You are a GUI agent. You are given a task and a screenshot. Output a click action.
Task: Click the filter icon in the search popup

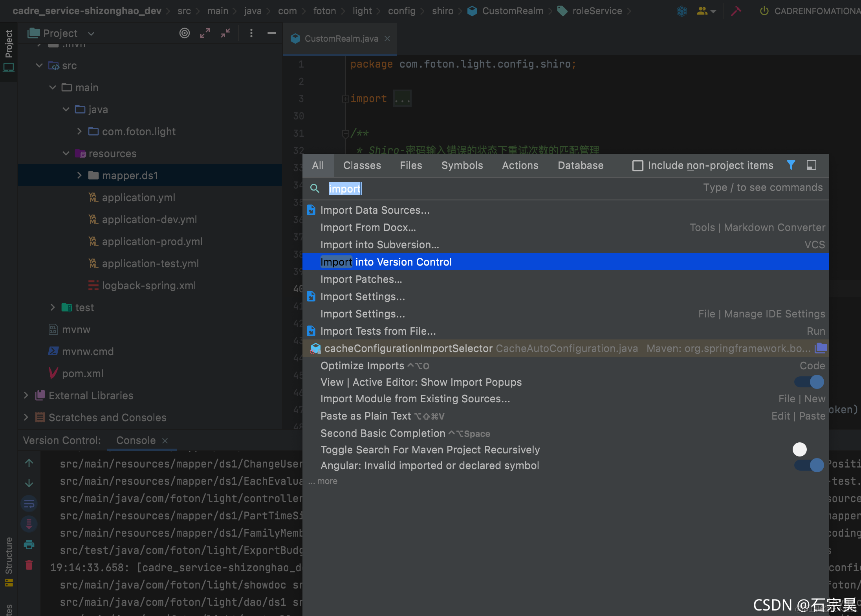click(791, 165)
